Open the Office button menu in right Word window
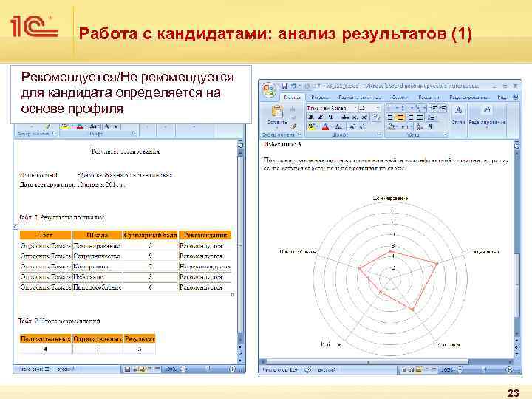The height and width of the screenshot is (399, 532). pyautogui.click(x=270, y=89)
